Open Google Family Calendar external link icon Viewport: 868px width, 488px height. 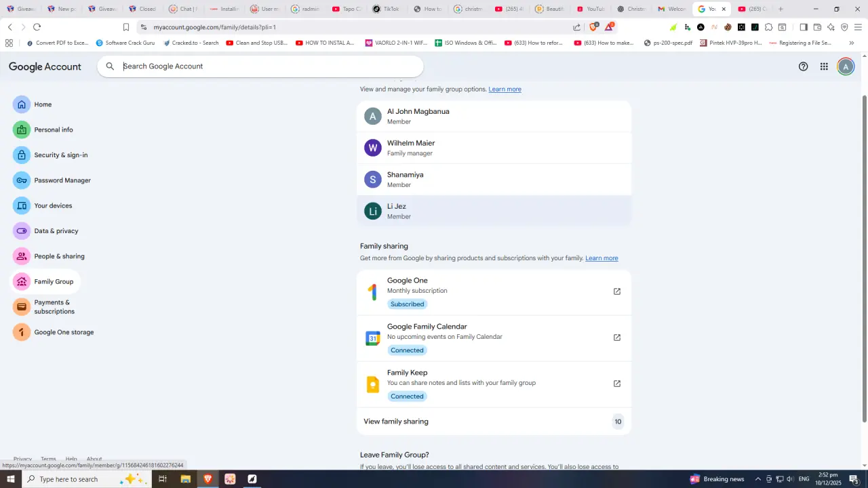(617, 338)
